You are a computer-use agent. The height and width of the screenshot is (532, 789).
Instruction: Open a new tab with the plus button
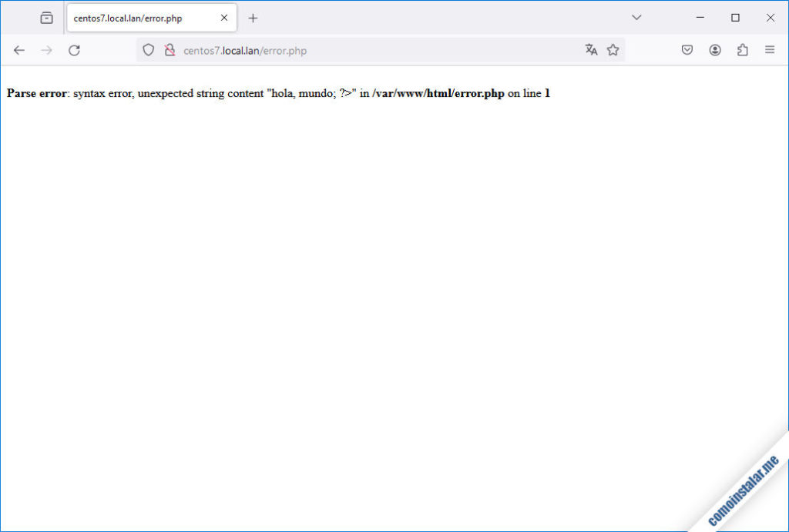coord(253,18)
